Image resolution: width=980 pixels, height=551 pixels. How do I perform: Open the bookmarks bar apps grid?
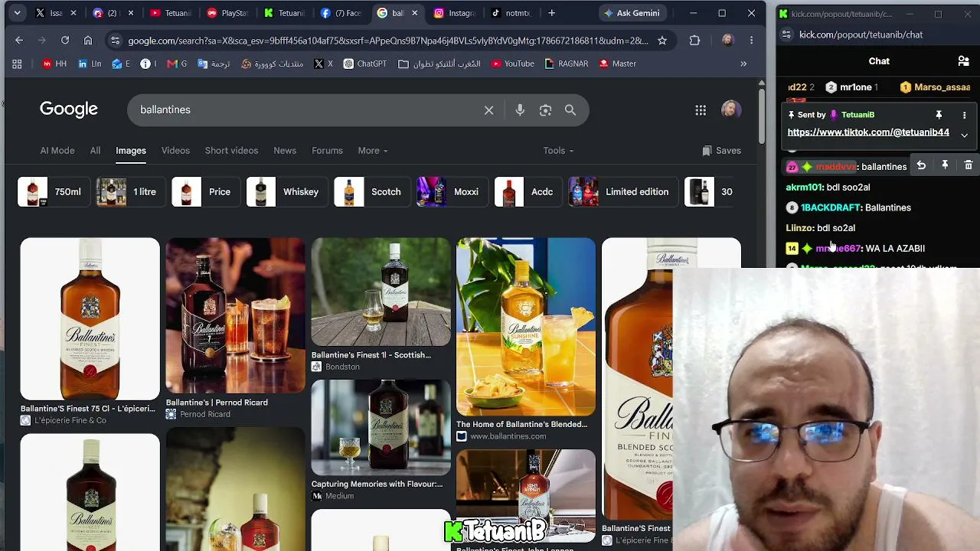[x=17, y=64]
